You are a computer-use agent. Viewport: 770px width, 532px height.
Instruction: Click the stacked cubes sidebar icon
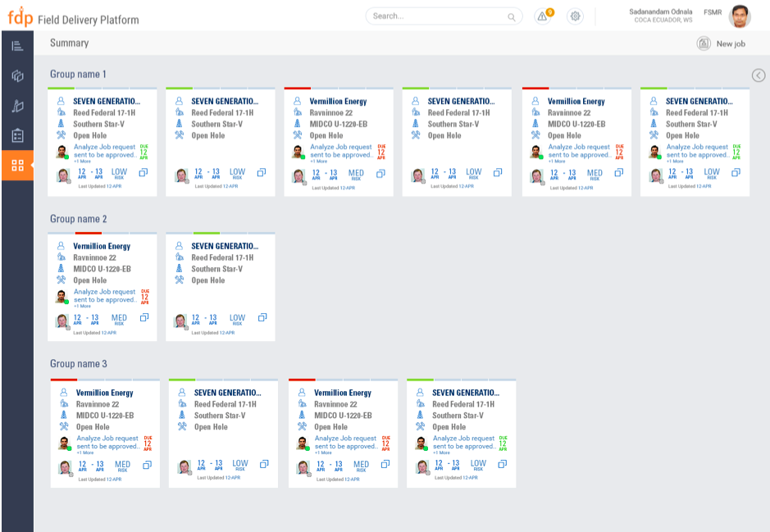16,76
